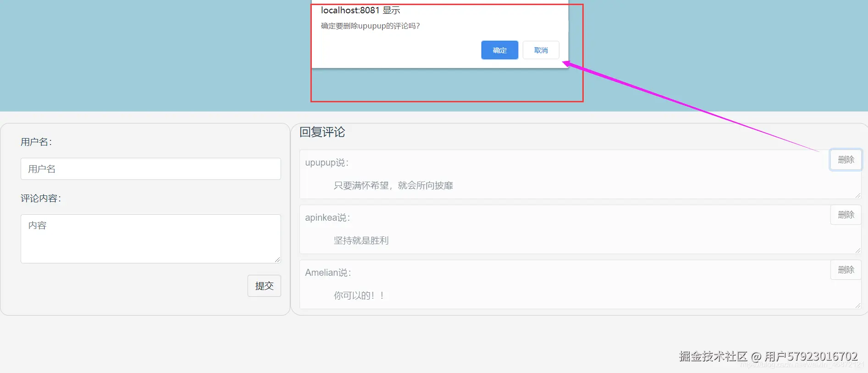The width and height of the screenshot is (868, 373).
Task: Grab resize handle of Amelian comment box
Action: tap(857, 306)
